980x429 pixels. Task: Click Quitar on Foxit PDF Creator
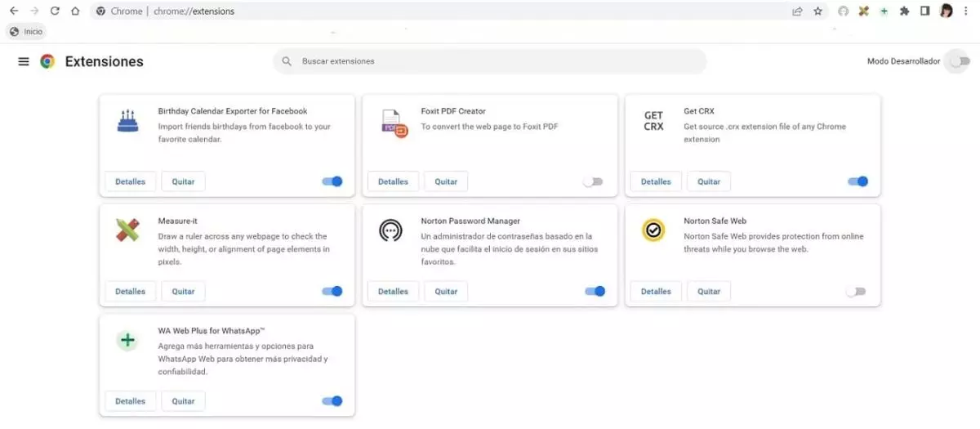[x=446, y=181]
